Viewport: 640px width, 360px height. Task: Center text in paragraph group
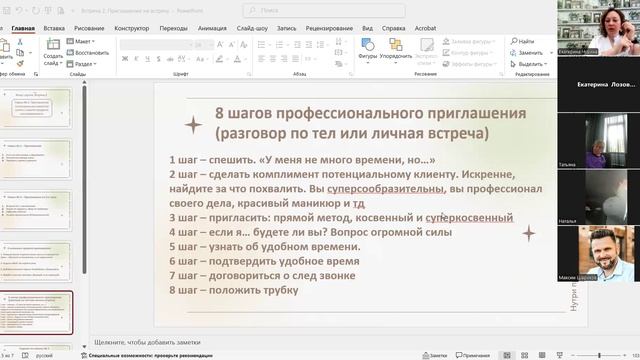273,59
